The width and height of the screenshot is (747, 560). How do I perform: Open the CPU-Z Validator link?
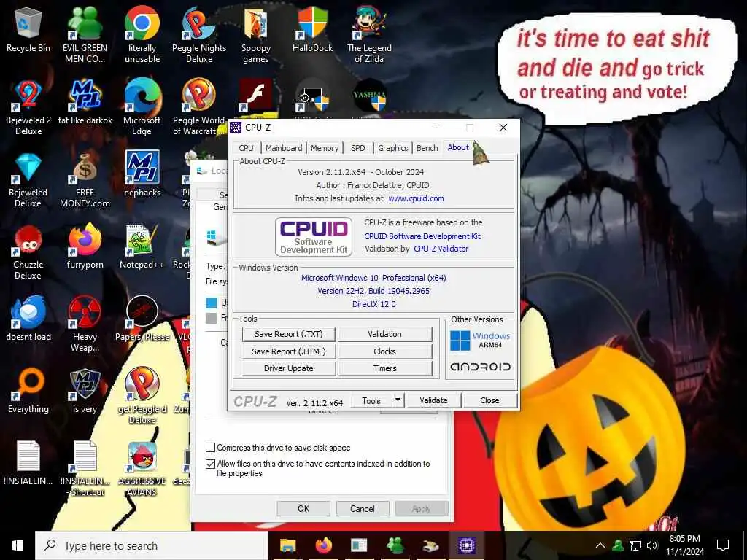[x=441, y=249]
